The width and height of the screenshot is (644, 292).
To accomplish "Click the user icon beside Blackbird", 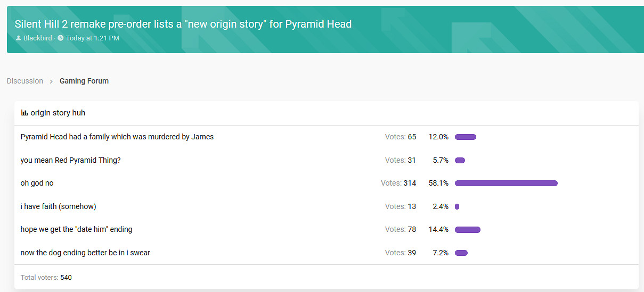I will pyautogui.click(x=18, y=38).
